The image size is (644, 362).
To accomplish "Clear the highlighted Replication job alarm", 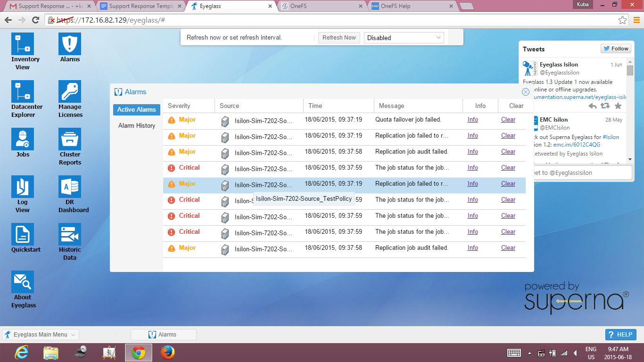I will coord(508,184).
